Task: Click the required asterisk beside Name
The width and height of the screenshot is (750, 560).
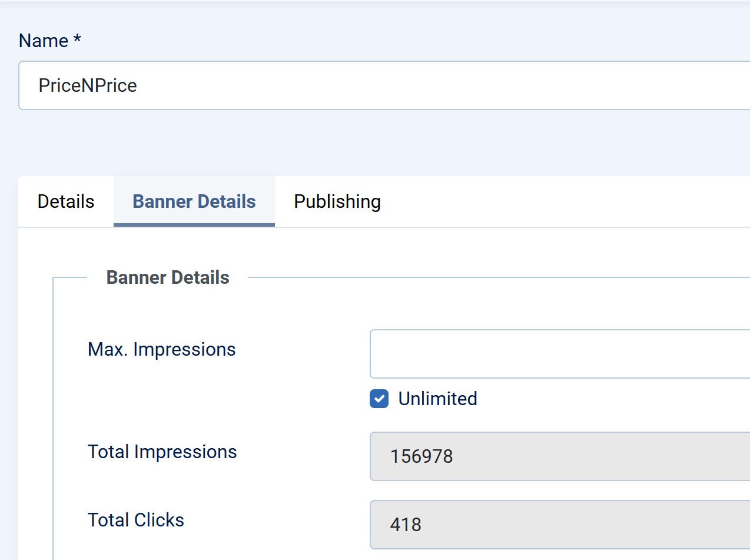Action: pyautogui.click(x=77, y=40)
